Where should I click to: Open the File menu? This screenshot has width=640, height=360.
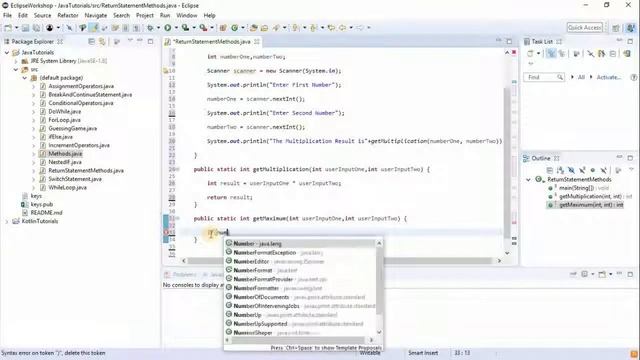[7, 15]
